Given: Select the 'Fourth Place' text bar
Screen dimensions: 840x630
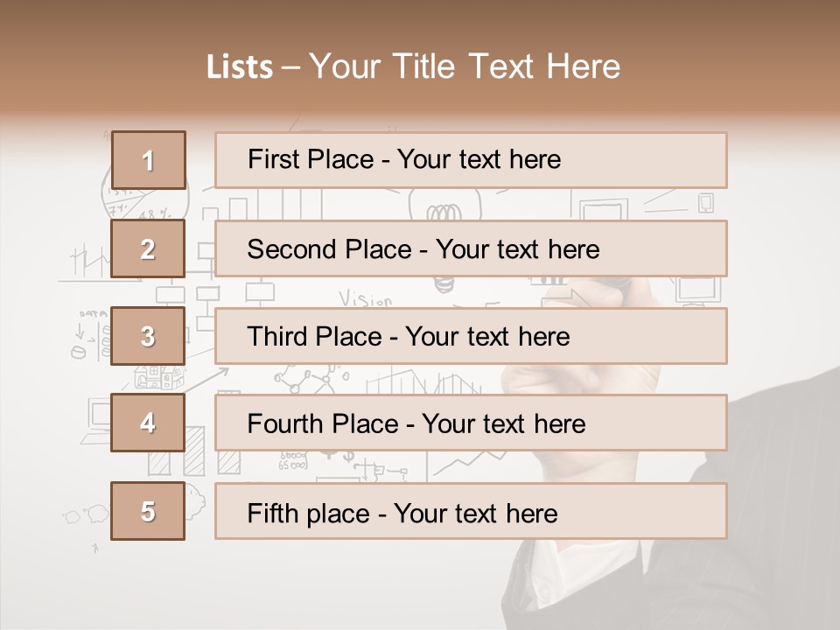Looking at the screenshot, I should click(x=471, y=423).
